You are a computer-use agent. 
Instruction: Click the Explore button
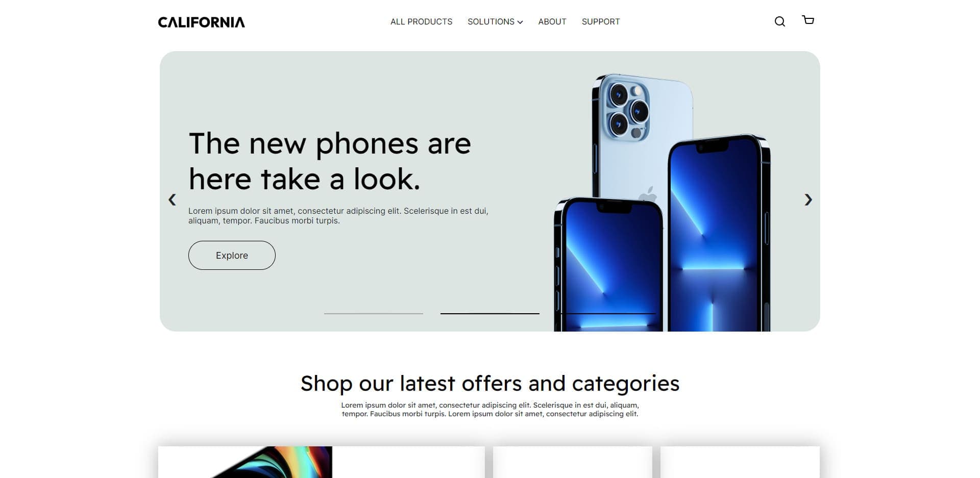click(x=232, y=255)
